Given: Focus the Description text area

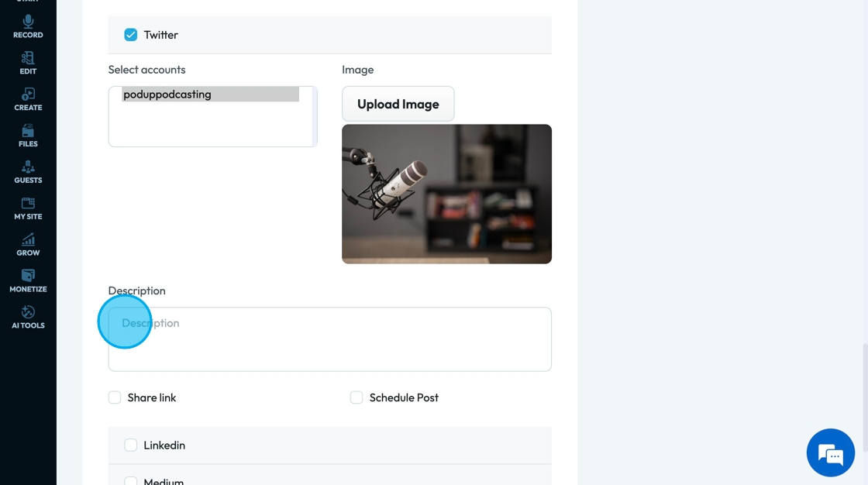Looking at the screenshot, I should click(x=330, y=339).
